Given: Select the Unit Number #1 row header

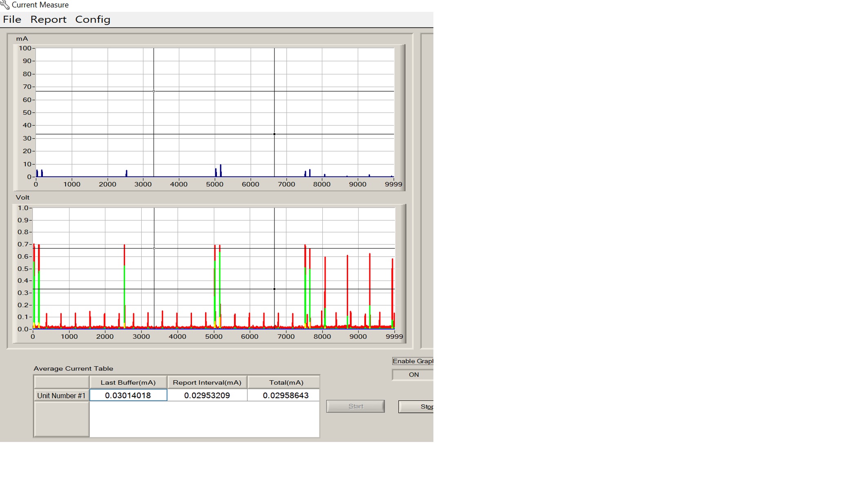Looking at the screenshot, I should point(61,395).
